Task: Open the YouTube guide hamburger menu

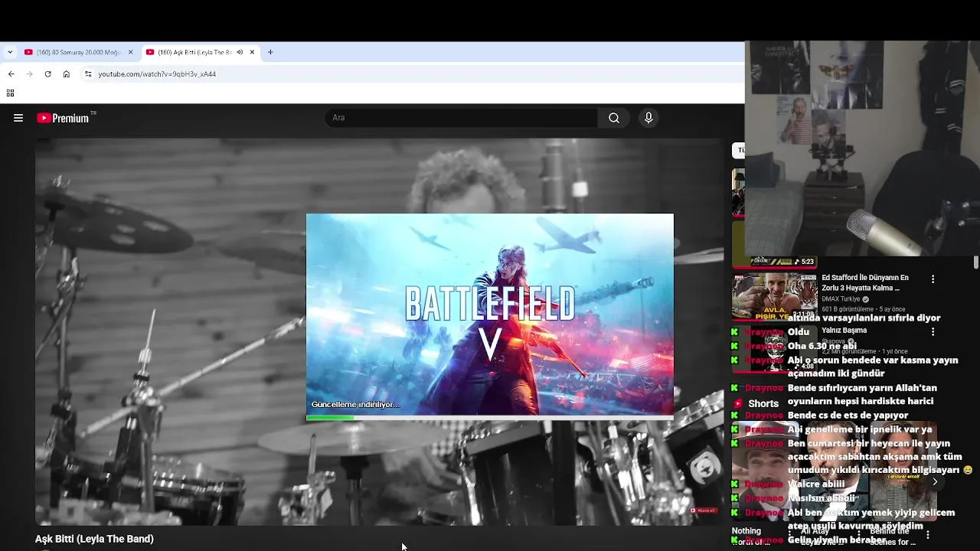Action: click(18, 118)
